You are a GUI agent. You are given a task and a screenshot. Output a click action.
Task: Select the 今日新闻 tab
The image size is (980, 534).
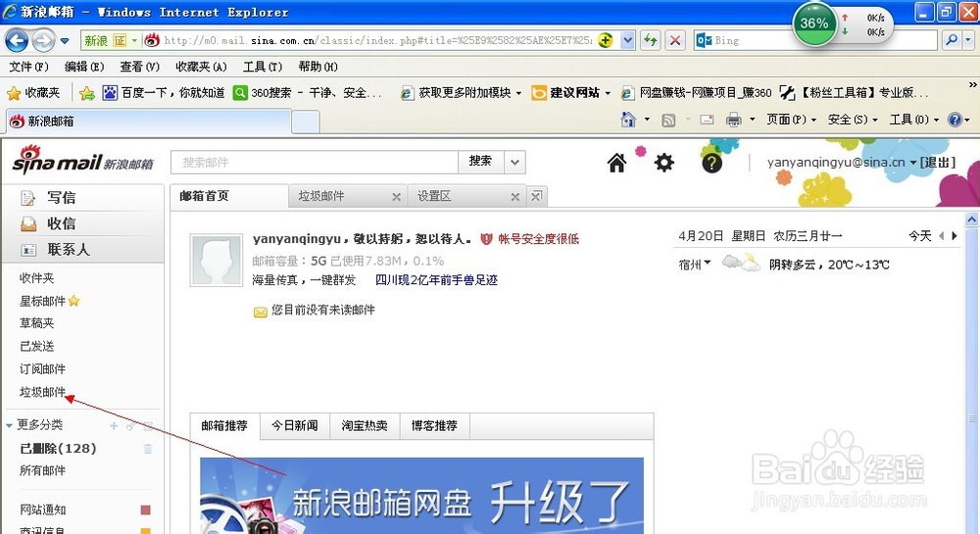(x=295, y=426)
